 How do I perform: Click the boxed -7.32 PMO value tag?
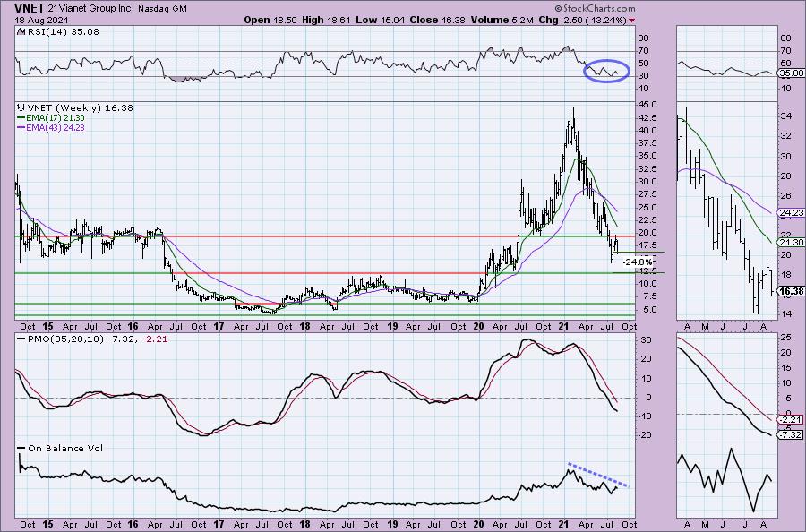click(x=791, y=435)
